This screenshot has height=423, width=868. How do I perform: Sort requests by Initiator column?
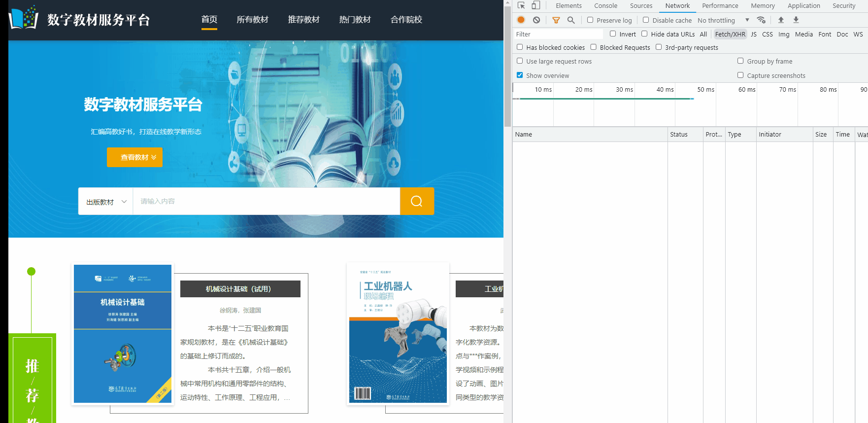(785, 134)
